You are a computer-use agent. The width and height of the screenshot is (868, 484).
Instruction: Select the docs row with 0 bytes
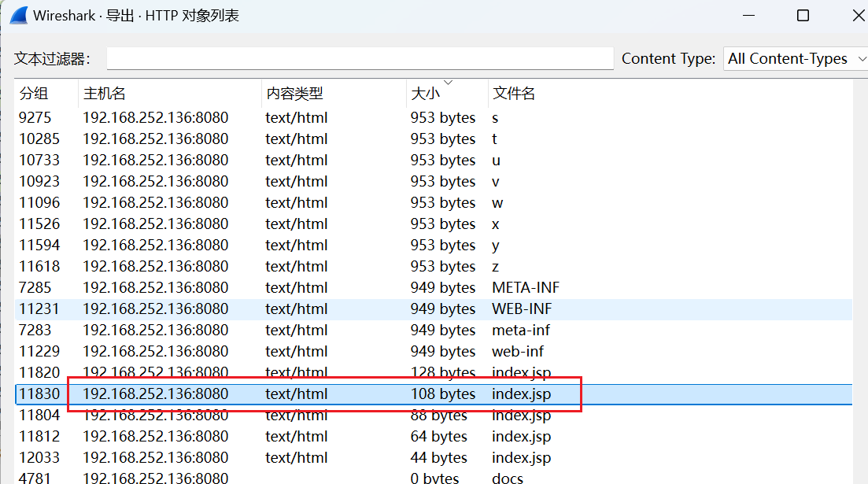click(x=315, y=478)
